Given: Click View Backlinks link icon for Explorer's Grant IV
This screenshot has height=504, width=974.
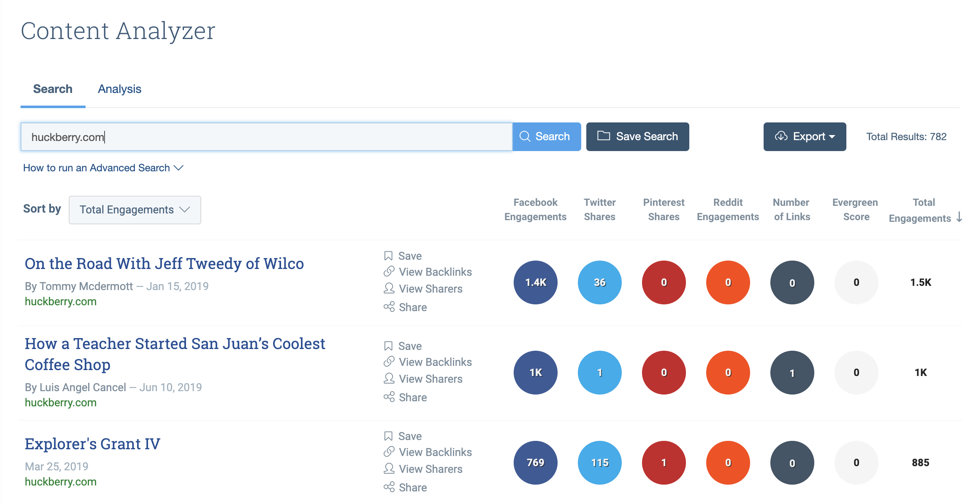Looking at the screenshot, I should click(x=389, y=452).
